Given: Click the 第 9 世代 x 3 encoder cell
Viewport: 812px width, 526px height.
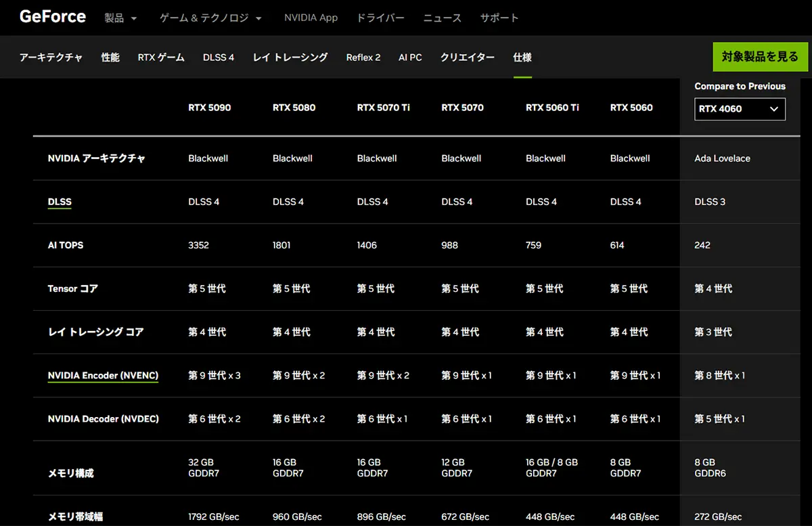Looking at the screenshot, I should pyautogui.click(x=215, y=375).
